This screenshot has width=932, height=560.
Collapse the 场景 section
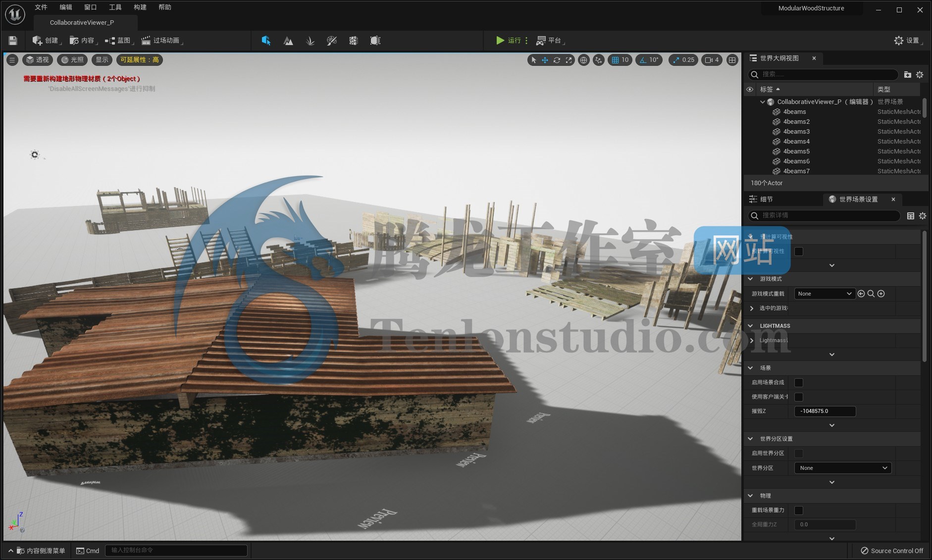[750, 368]
